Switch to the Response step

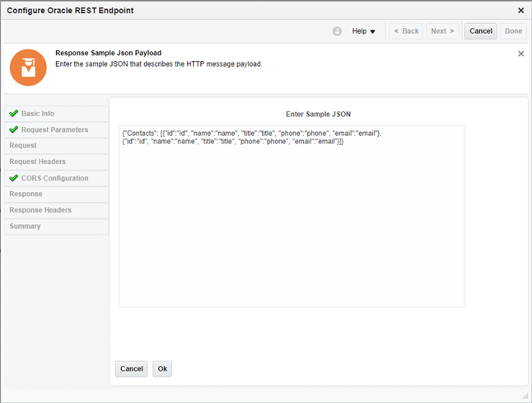26,194
